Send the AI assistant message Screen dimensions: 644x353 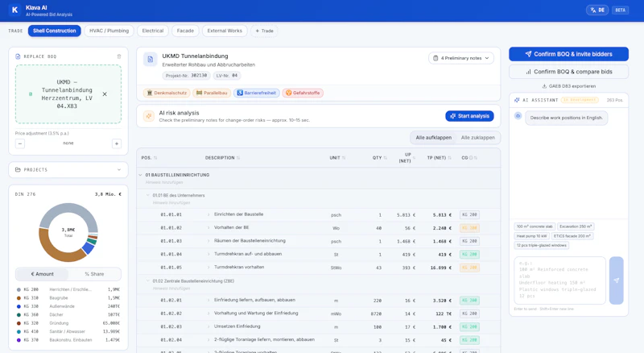point(616,280)
